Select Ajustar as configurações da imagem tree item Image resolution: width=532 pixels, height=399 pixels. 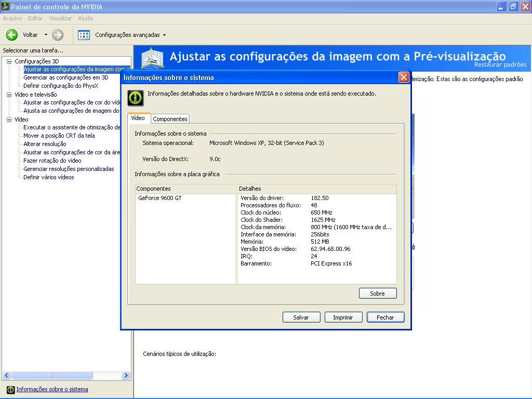click(x=76, y=69)
